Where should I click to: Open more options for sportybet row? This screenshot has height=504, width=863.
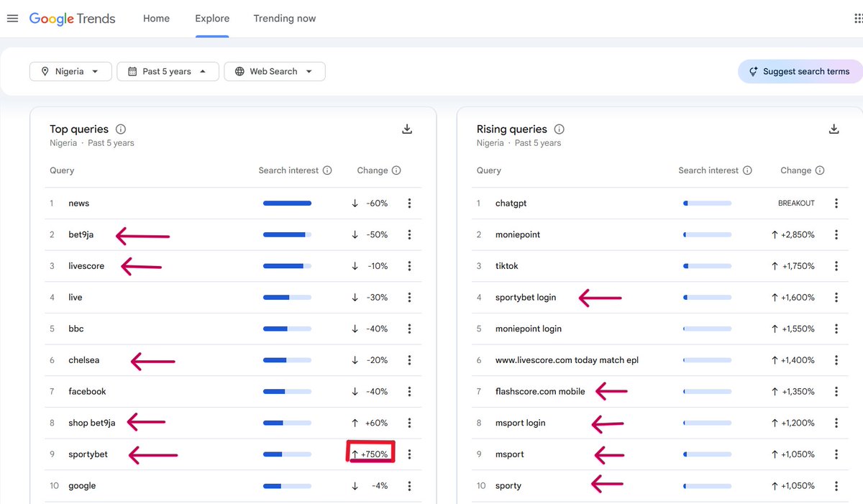coord(409,454)
